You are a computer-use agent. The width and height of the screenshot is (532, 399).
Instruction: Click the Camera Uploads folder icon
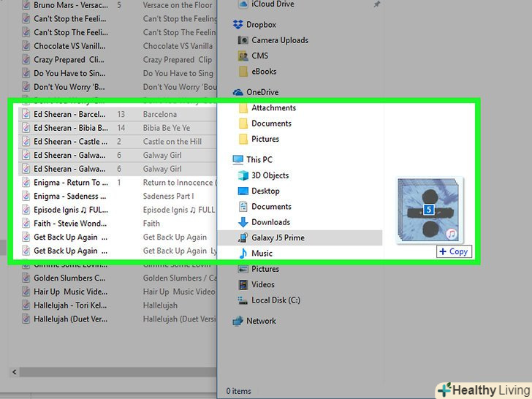click(243, 40)
